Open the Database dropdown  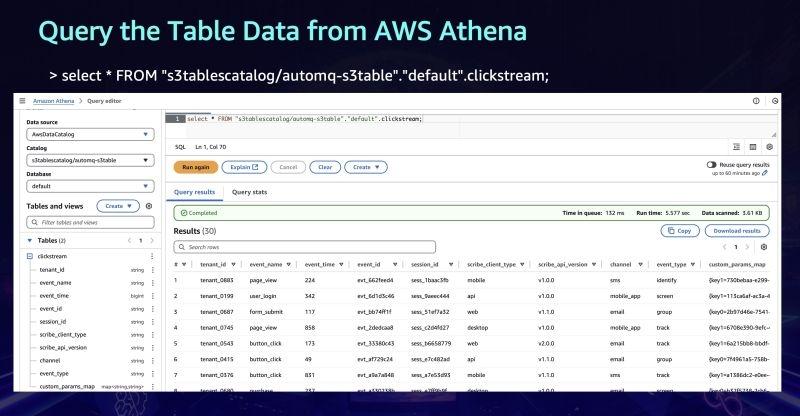point(90,186)
